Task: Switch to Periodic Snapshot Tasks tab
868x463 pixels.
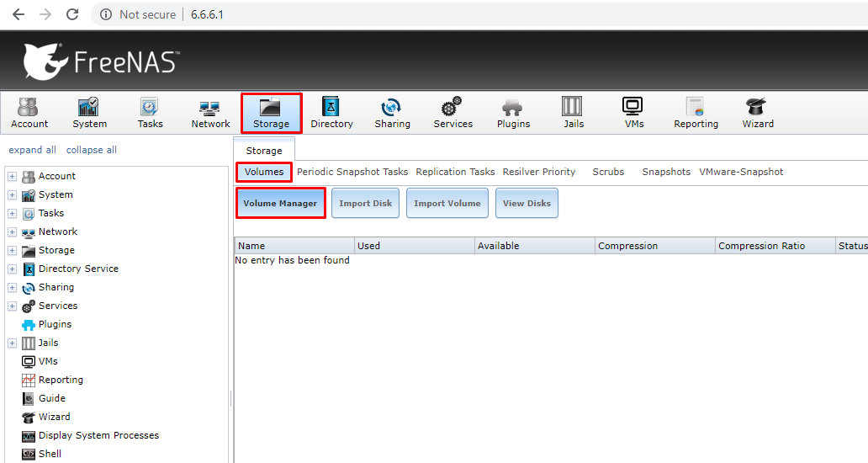Action: click(x=352, y=172)
